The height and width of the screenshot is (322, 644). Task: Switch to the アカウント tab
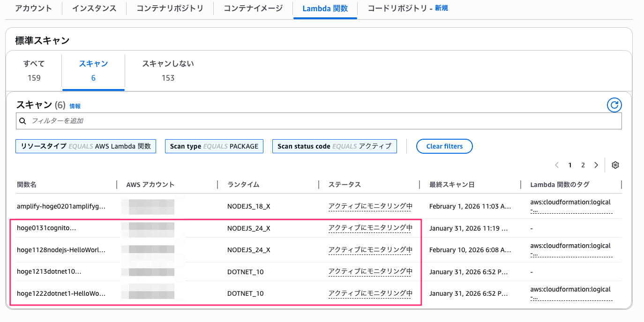[x=33, y=8]
